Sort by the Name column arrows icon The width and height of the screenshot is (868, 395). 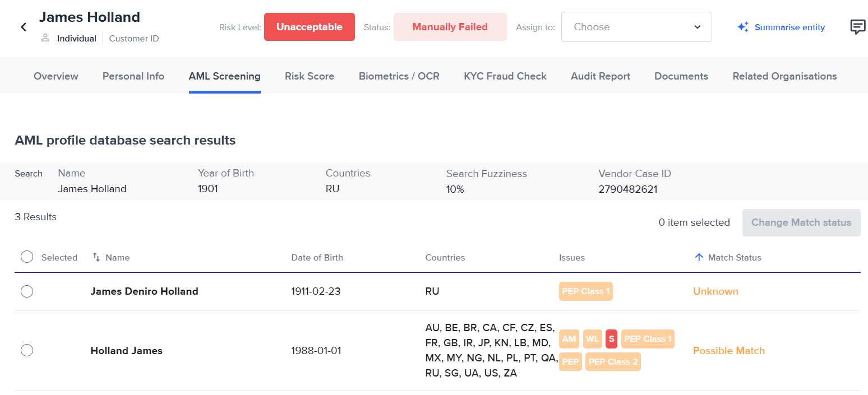click(96, 257)
